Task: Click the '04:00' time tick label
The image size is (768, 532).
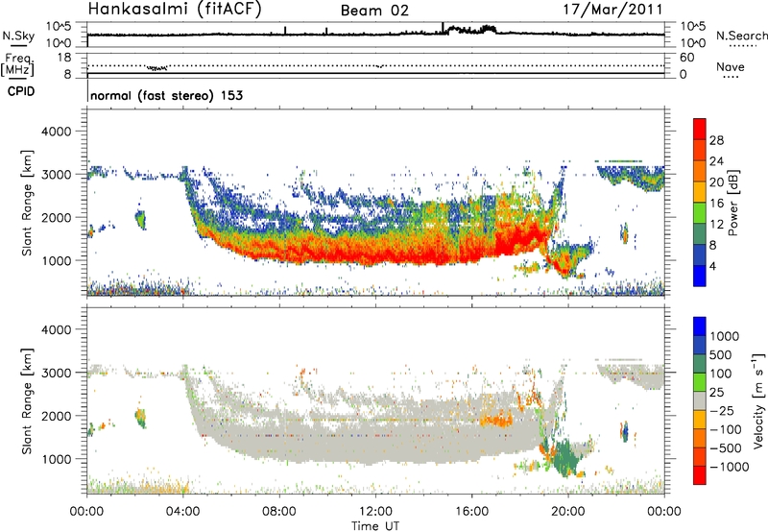Action: [x=183, y=512]
